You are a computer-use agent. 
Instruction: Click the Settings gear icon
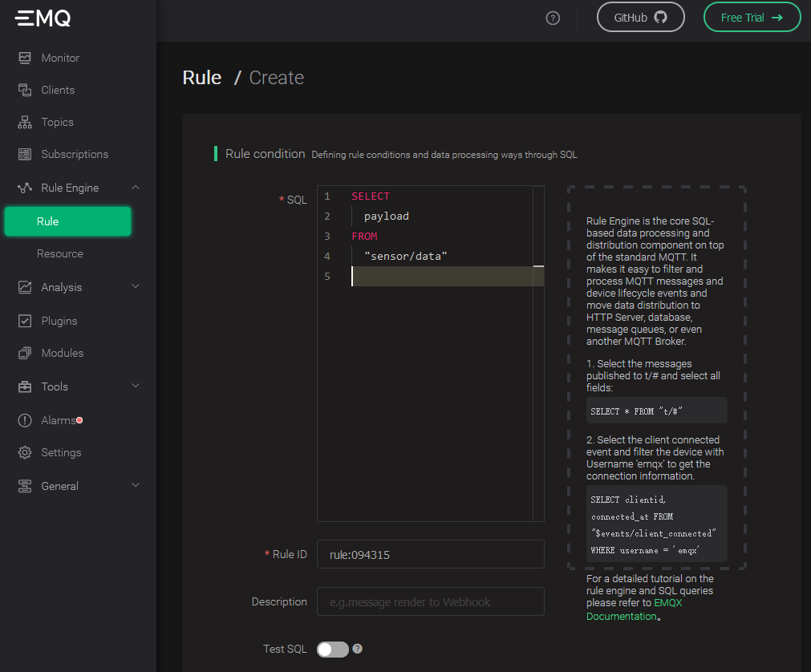point(26,452)
